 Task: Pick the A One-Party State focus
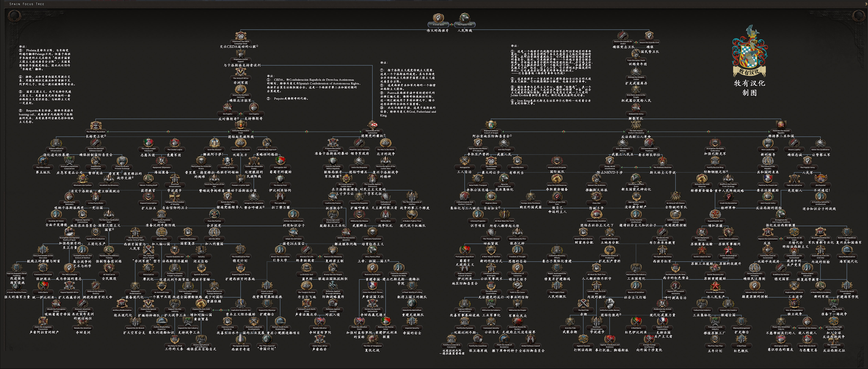pos(96,198)
